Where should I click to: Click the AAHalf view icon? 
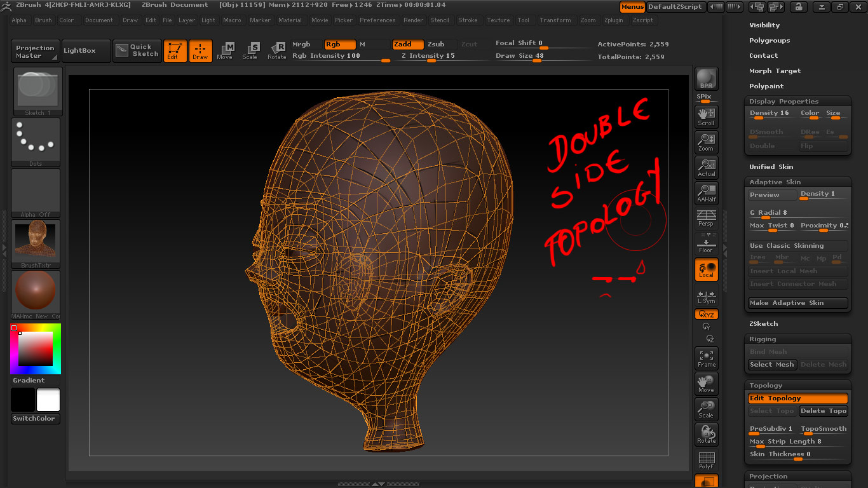pyautogui.click(x=706, y=193)
